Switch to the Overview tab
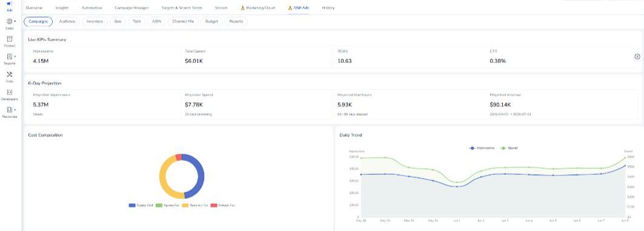 point(34,8)
